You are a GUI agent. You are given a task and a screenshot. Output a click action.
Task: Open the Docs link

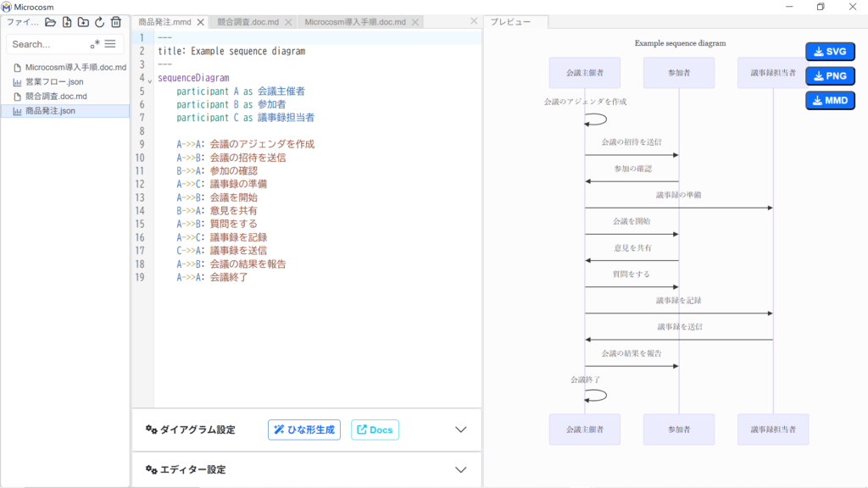tap(375, 430)
